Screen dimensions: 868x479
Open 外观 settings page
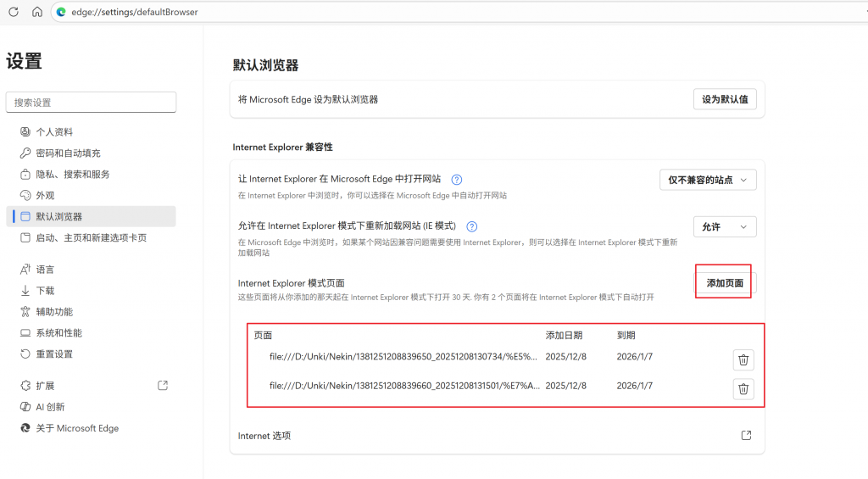point(45,196)
